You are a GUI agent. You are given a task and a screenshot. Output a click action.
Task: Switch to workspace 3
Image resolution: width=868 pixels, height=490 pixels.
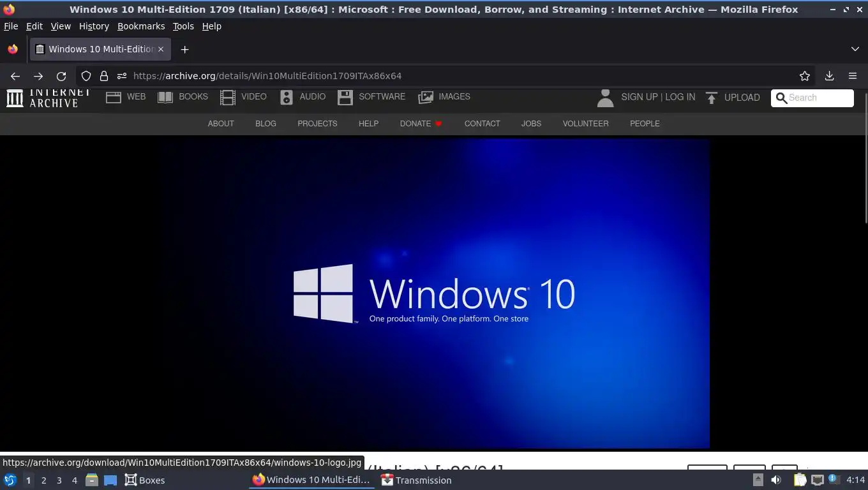tap(59, 480)
